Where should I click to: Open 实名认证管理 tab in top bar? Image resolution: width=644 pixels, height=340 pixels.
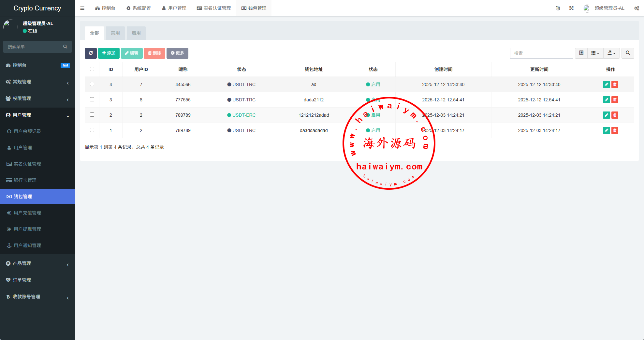coord(214,8)
